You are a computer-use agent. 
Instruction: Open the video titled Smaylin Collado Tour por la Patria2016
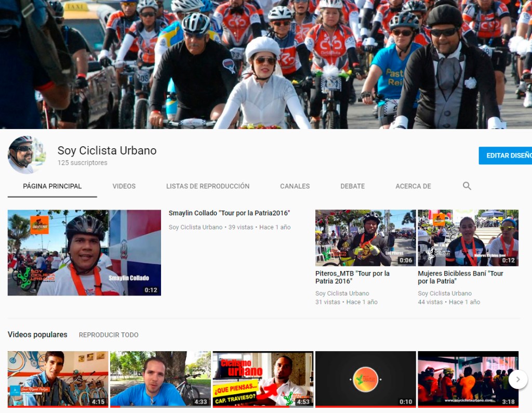(229, 213)
